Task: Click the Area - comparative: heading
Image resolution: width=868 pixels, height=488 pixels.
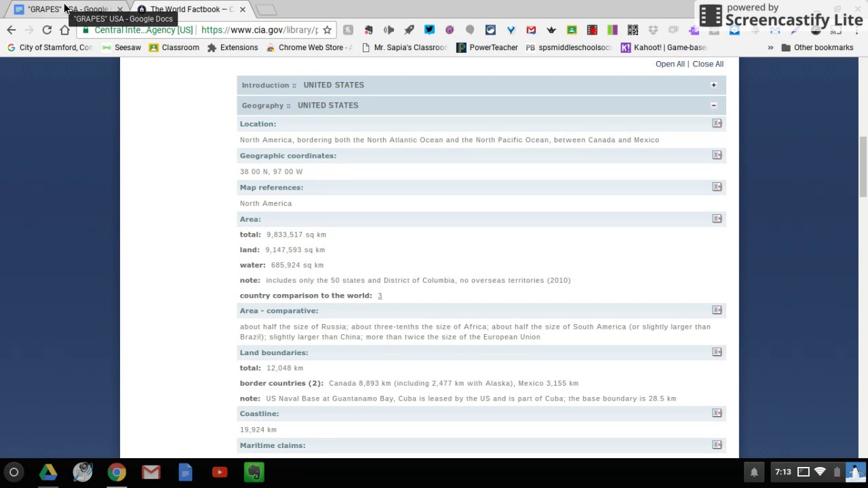Action: coord(279,311)
